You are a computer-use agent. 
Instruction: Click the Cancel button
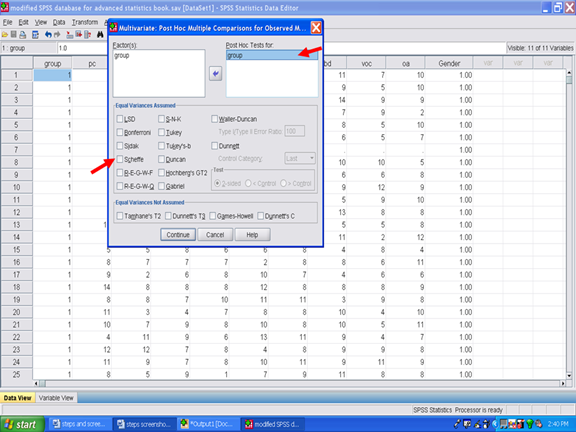pyautogui.click(x=215, y=235)
